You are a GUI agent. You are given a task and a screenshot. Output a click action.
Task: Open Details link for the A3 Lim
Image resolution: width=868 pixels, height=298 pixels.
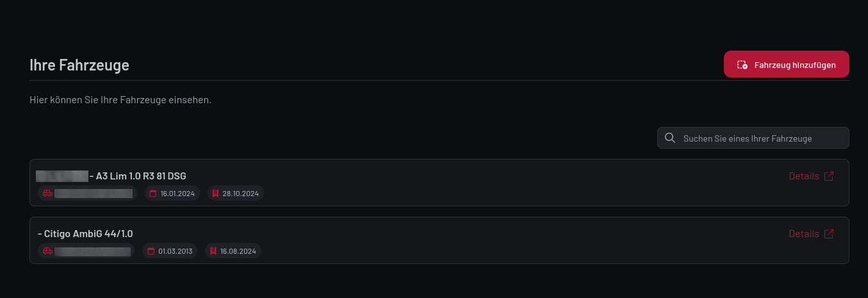click(803, 176)
